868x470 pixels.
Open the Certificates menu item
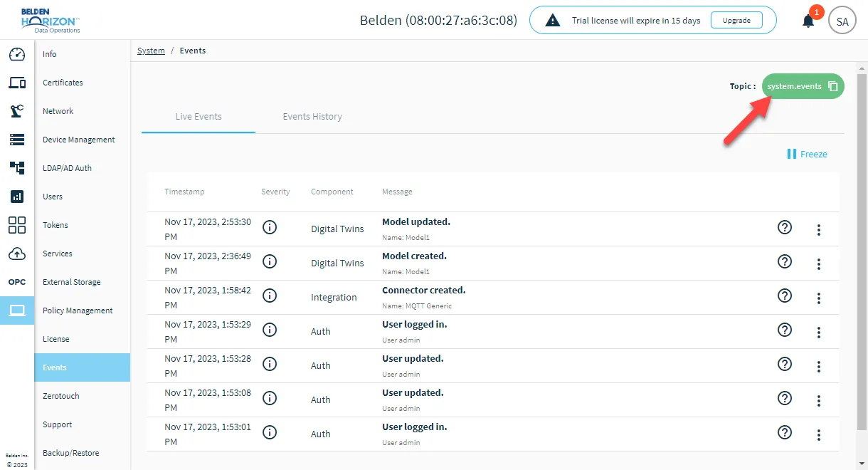[83, 83]
